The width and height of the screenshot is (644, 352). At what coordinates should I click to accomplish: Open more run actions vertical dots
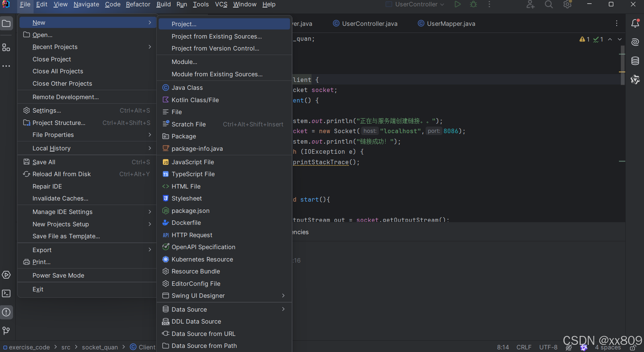(489, 4)
